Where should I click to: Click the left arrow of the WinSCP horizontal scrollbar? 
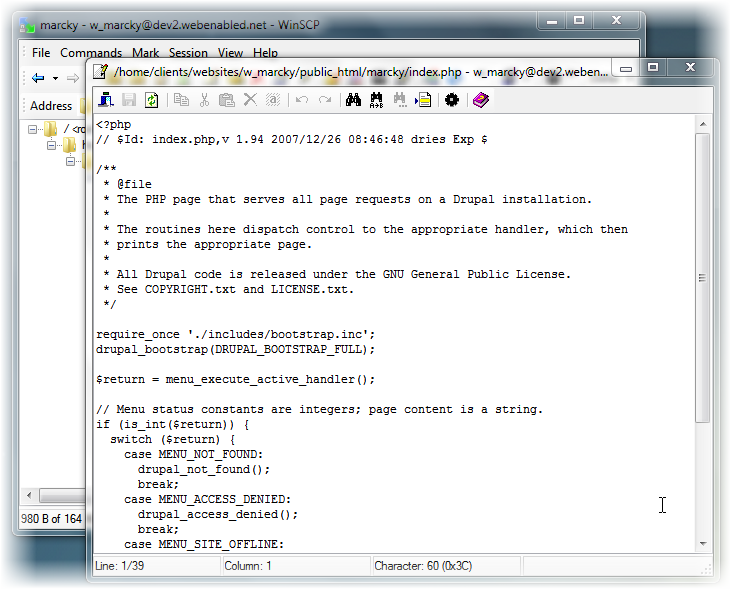tap(29, 495)
